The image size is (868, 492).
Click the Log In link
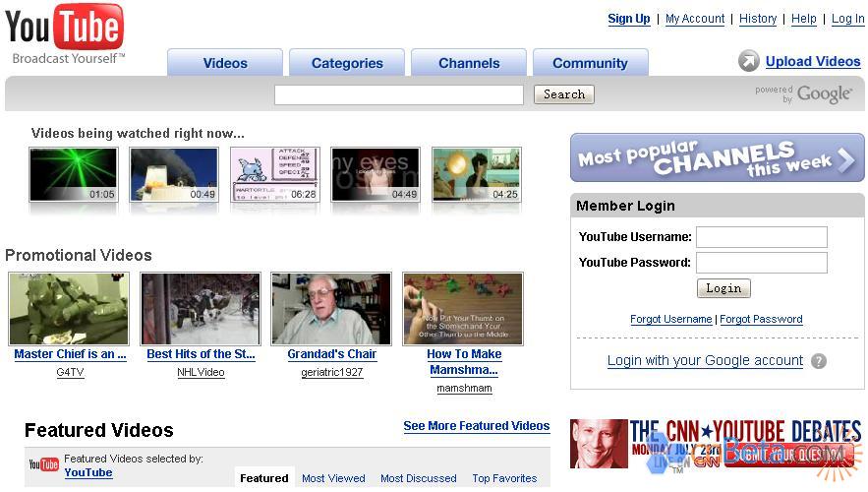[847, 19]
